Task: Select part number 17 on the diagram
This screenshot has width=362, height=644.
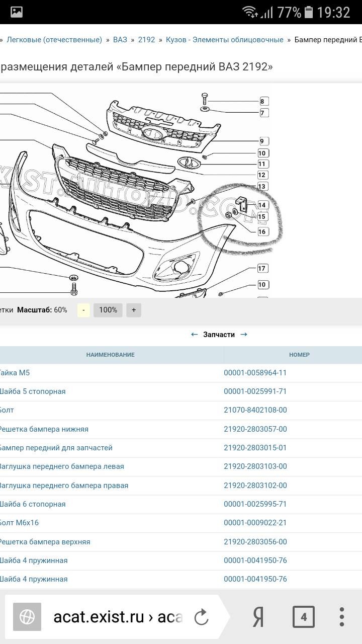Action: pyautogui.click(x=262, y=269)
